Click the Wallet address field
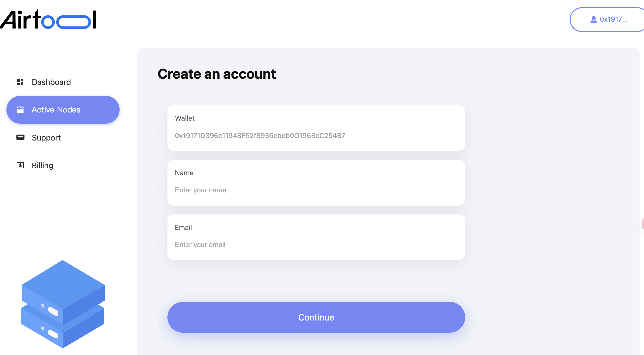Screen dimensions: 644x355 (316, 136)
